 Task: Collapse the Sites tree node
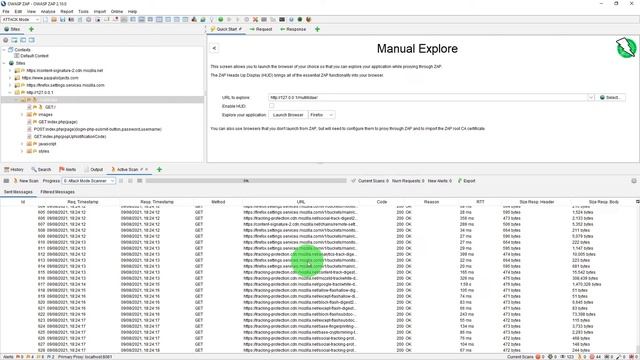point(4,63)
